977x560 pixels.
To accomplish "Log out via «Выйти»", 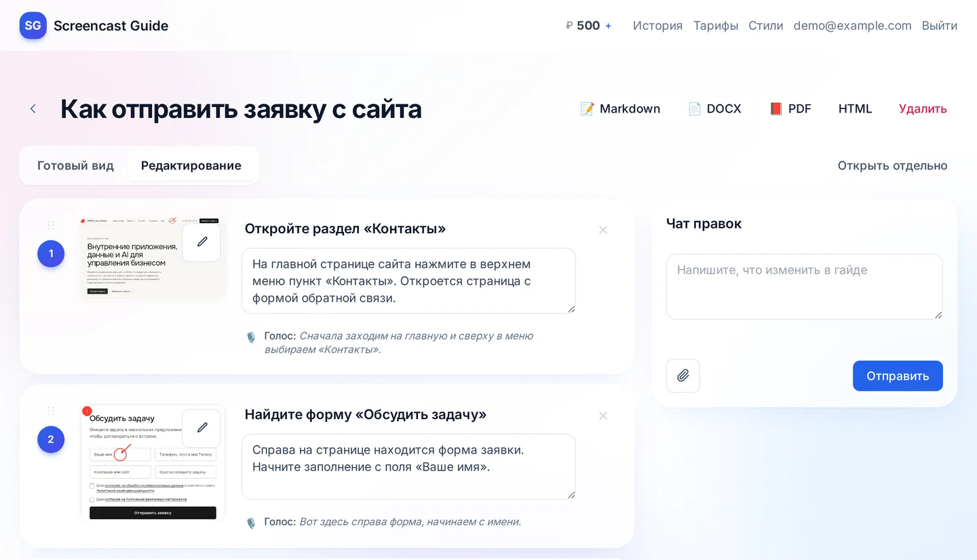I will click(x=940, y=26).
